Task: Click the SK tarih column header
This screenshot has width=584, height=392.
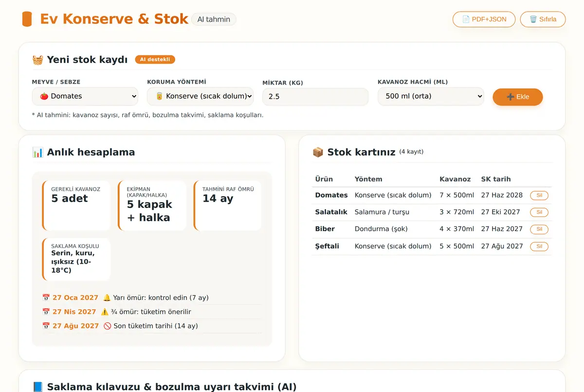Action: pyautogui.click(x=496, y=179)
